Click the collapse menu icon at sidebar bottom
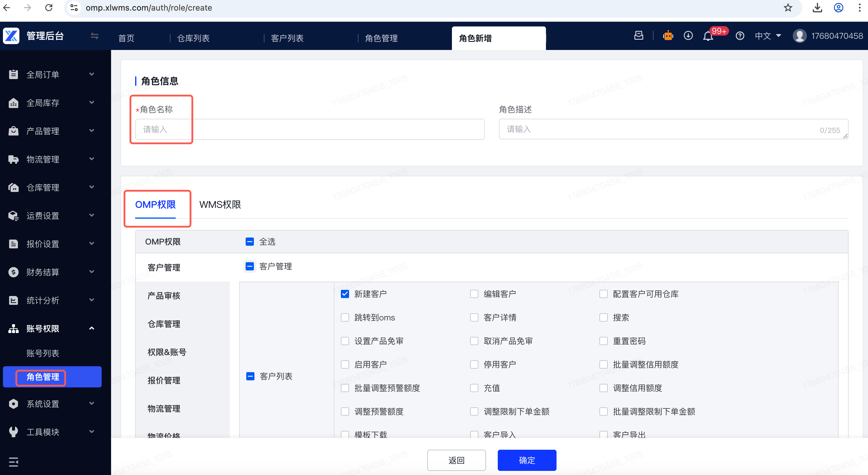868x475 pixels. tap(14, 462)
